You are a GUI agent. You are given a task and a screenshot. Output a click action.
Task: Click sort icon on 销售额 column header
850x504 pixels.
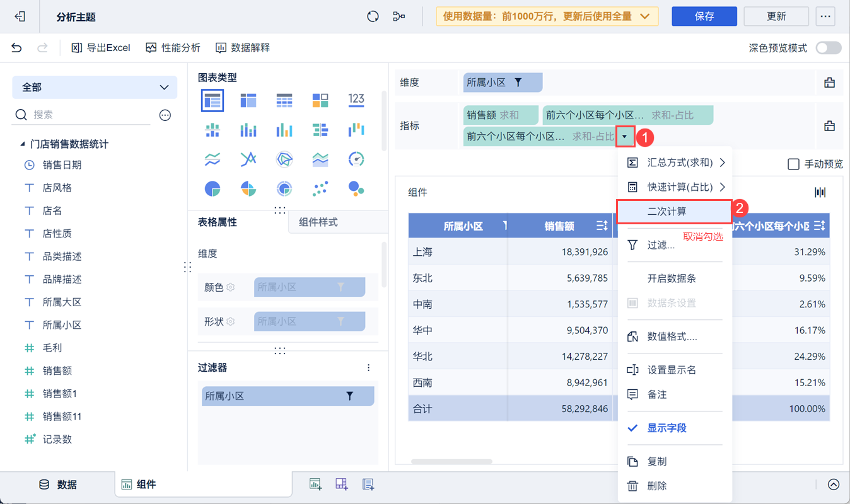(x=601, y=226)
